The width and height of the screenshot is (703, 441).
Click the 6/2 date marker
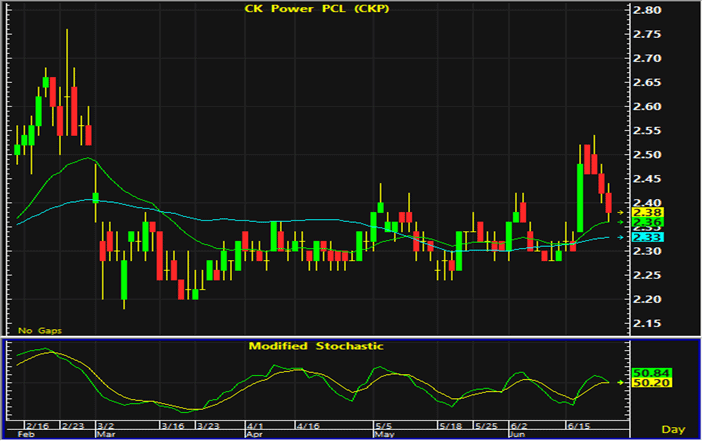click(x=519, y=426)
